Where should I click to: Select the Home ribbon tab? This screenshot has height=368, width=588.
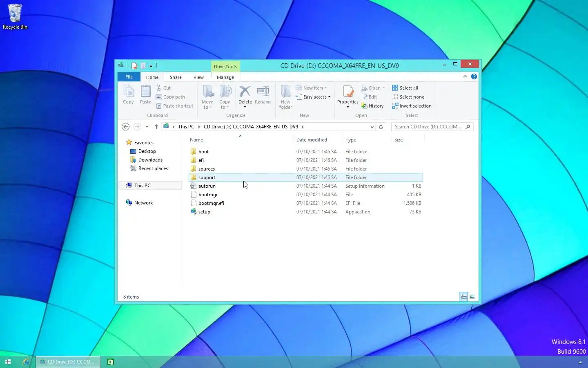click(x=152, y=77)
